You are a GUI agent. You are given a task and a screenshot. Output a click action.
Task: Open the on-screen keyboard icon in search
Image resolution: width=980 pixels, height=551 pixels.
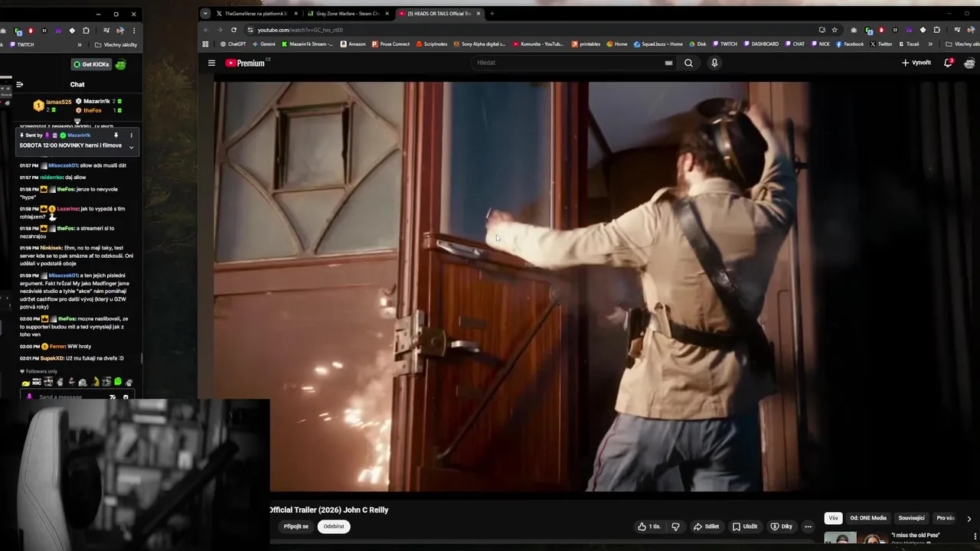[668, 63]
